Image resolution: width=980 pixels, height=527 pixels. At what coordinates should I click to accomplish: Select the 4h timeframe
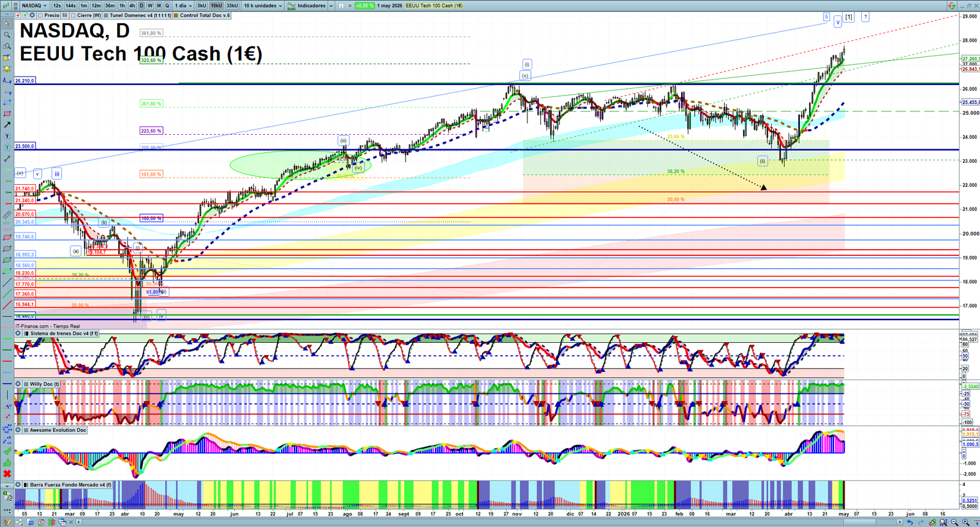(132, 6)
